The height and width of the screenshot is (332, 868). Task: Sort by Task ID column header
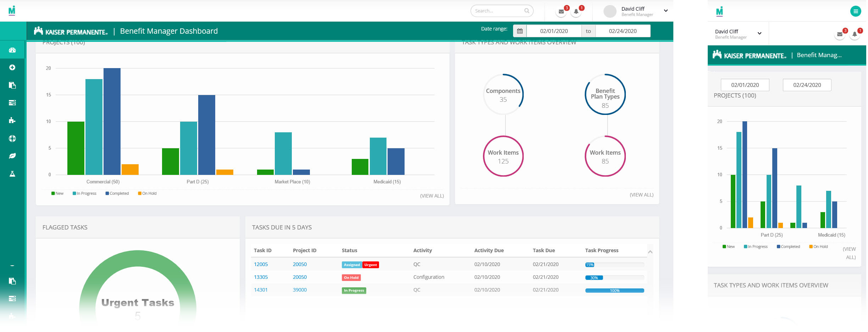pyautogui.click(x=263, y=250)
